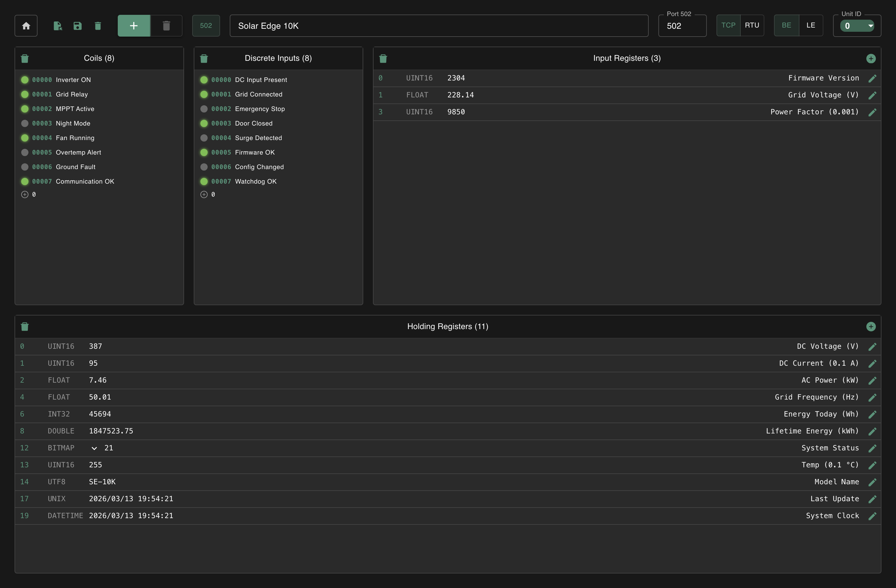This screenshot has width=896, height=588.
Task: Click the home icon button
Action: [x=26, y=26]
